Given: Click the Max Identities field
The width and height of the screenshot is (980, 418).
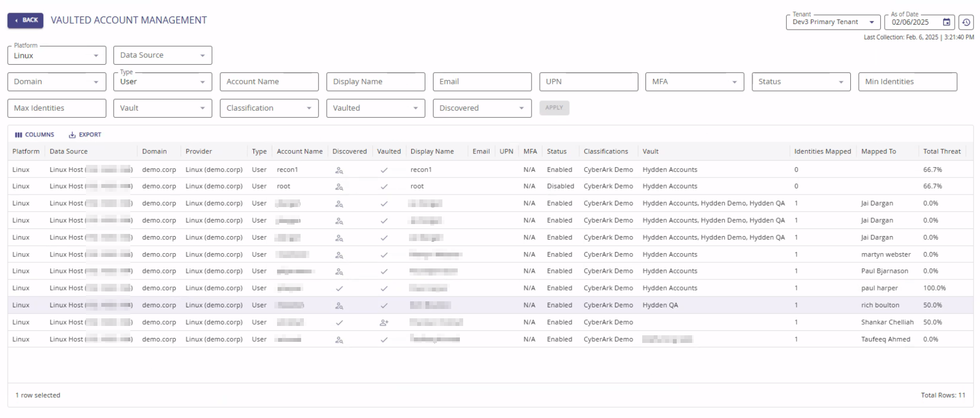Looking at the screenshot, I should pyautogui.click(x=56, y=108).
